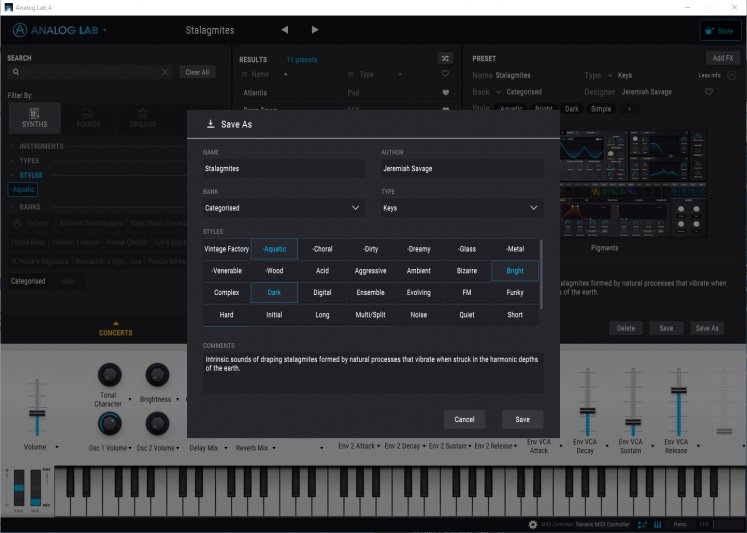Toggle the Dark style tag
Viewport: 747px width, 533px height.
click(274, 292)
